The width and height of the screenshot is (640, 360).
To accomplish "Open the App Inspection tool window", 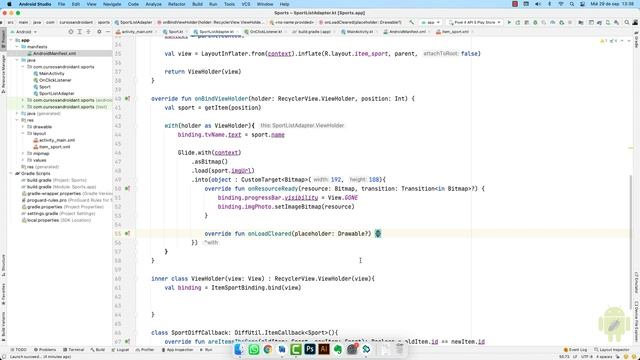I will pos(178,350).
